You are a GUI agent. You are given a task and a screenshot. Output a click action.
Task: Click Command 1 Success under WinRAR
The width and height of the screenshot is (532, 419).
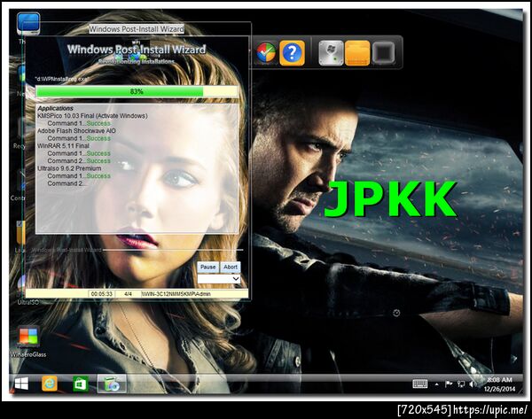pyautogui.click(x=79, y=153)
